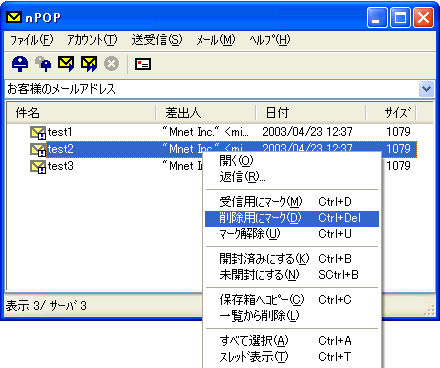Screen dimensions: 440x368
Task: Open the ファイル(F) menu
Action: [32, 40]
